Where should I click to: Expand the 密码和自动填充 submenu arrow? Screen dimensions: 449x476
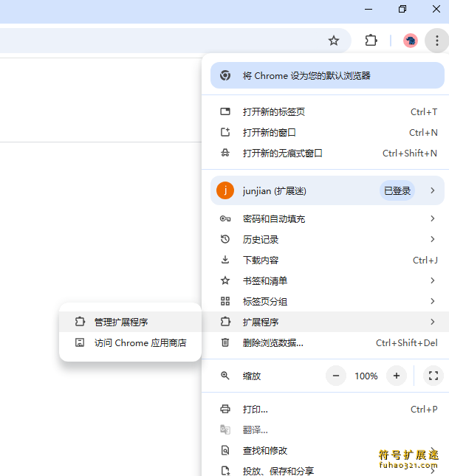pyautogui.click(x=433, y=218)
